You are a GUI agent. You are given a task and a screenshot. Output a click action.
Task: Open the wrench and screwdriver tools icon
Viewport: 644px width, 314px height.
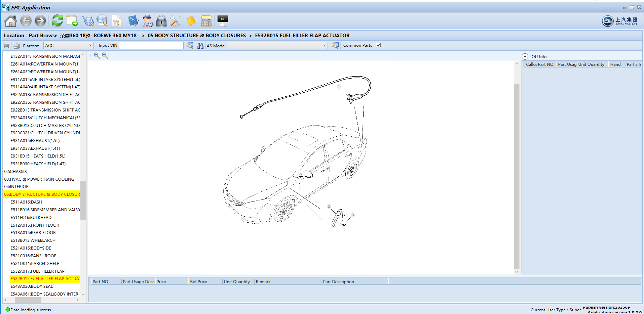[175, 21]
